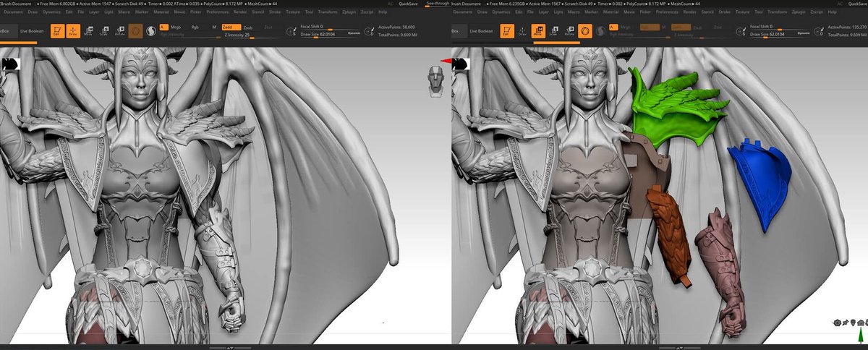Click the material sphere icon in left window

click(150, 31)
